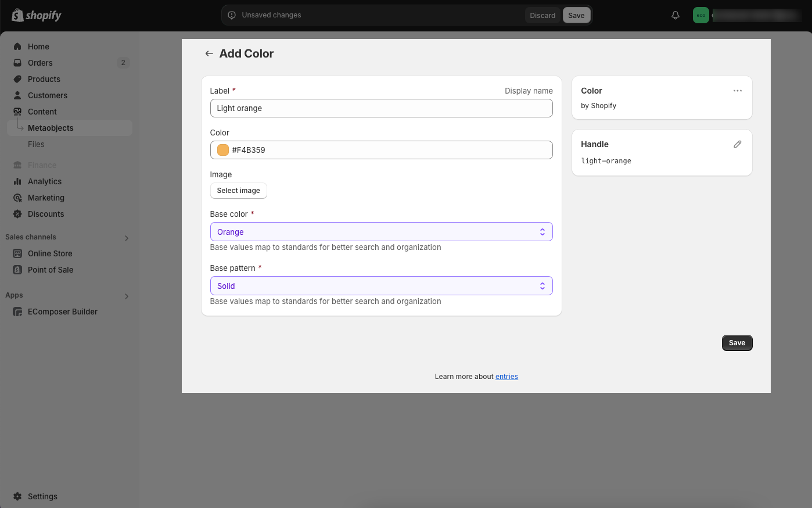Screen dimensions: 812x508
Task: Open Settings label
Action: [x=42, y=496]
